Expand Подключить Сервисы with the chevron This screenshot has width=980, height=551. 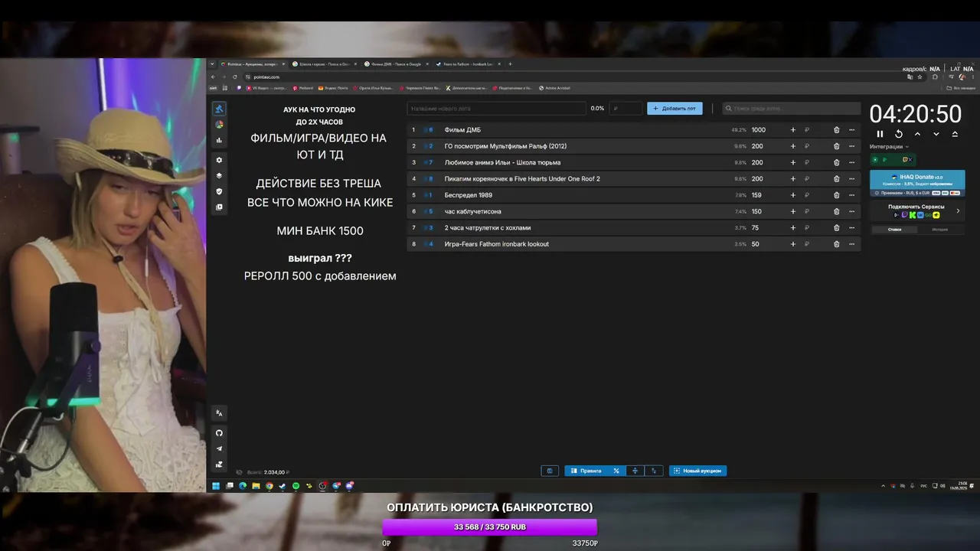coord(958,211)
